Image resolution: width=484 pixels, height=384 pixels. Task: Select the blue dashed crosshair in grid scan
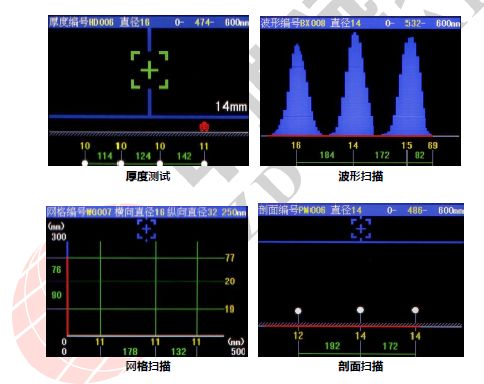coord(147,229)
